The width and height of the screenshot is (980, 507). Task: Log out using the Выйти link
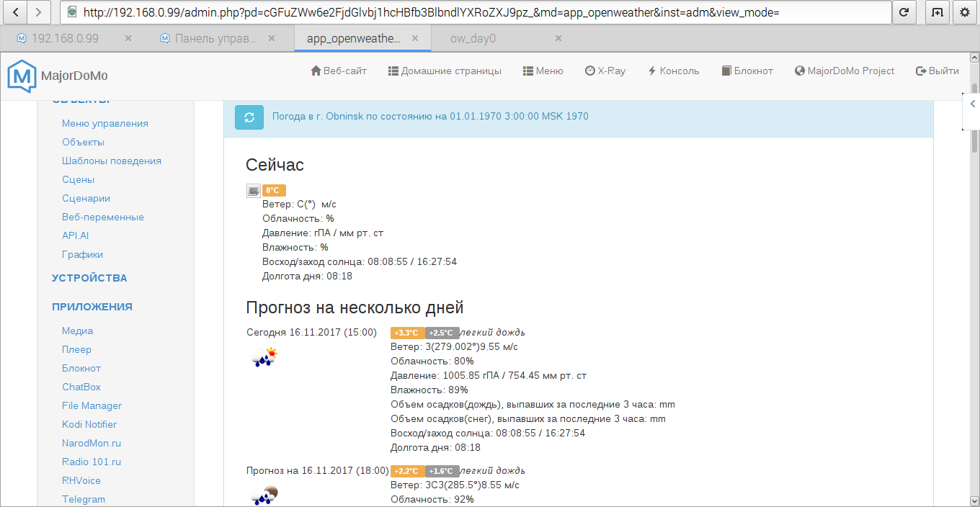click(x=937, y=70)
